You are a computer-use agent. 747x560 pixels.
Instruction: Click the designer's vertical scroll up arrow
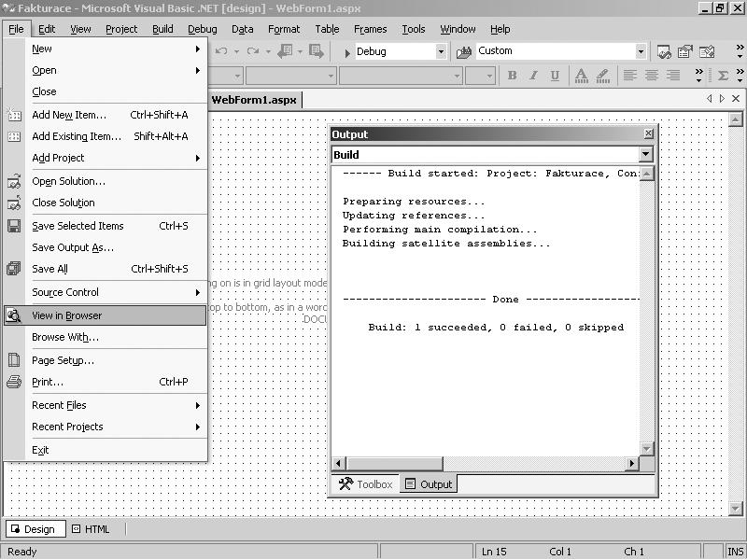[x=735, y=119]
